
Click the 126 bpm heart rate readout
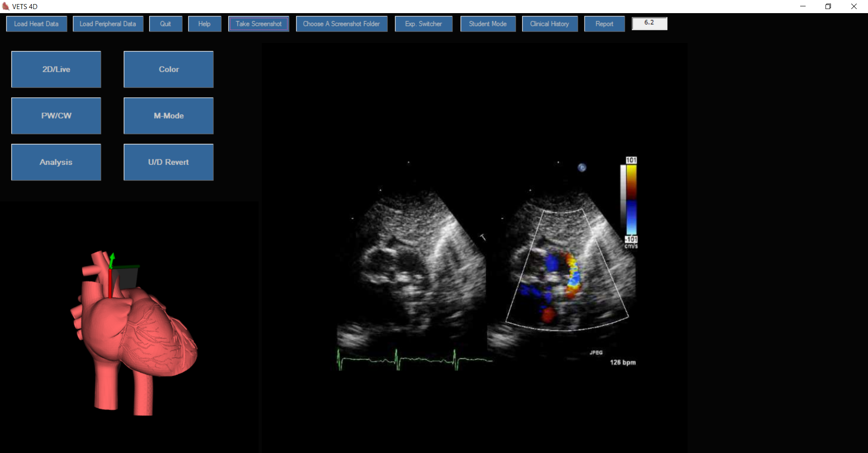tap(623, 362)
